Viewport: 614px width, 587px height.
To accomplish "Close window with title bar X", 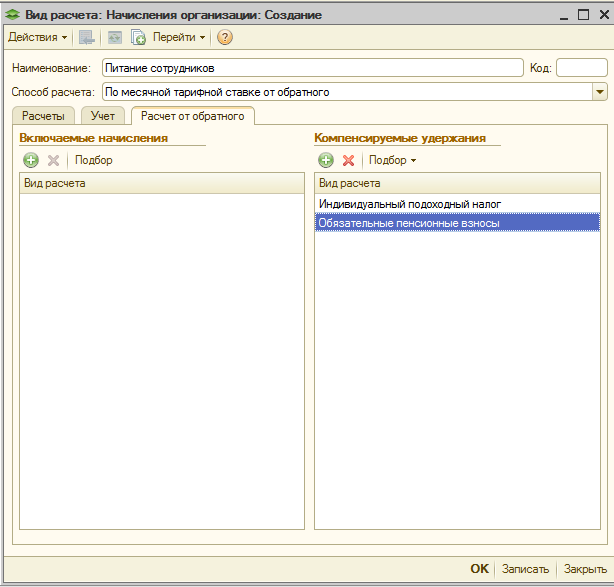I will (x=604, y=15).
